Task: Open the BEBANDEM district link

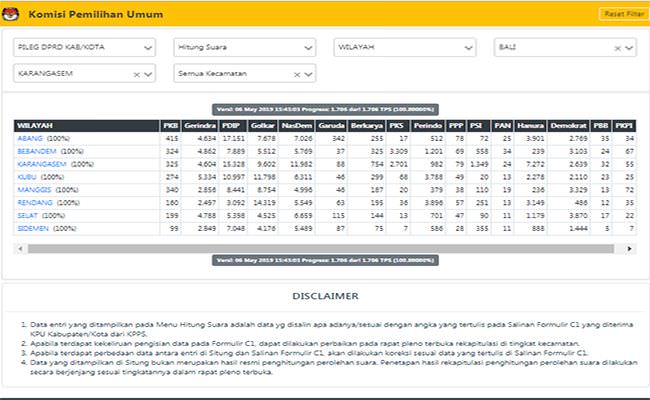Action: (x=37, y=151)
